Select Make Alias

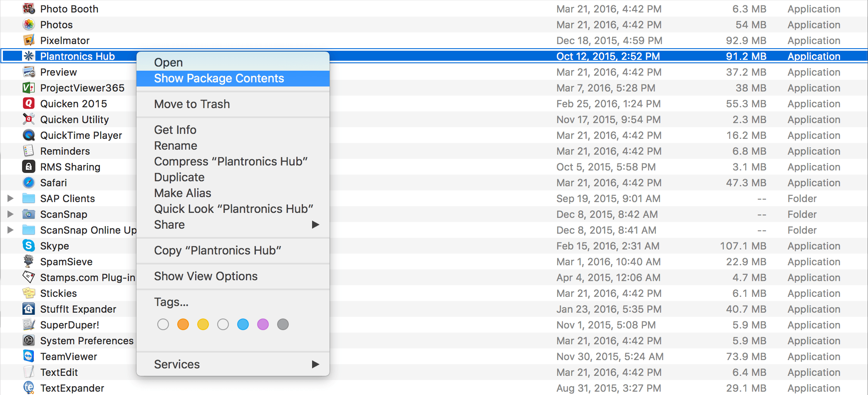coord(233,193)
